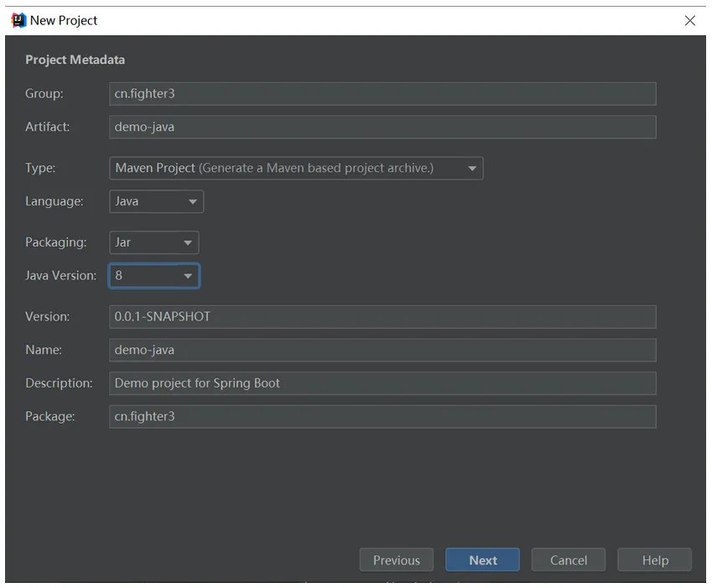Click the Maven Project type text
The image size is (712, 588).
tap(155, 168)
